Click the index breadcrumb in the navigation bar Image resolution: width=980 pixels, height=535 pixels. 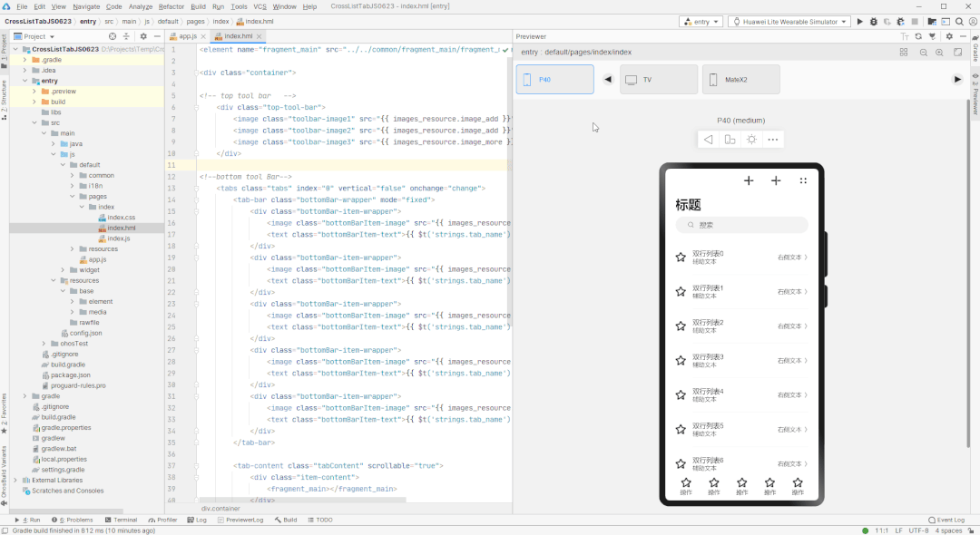[220, 21]
